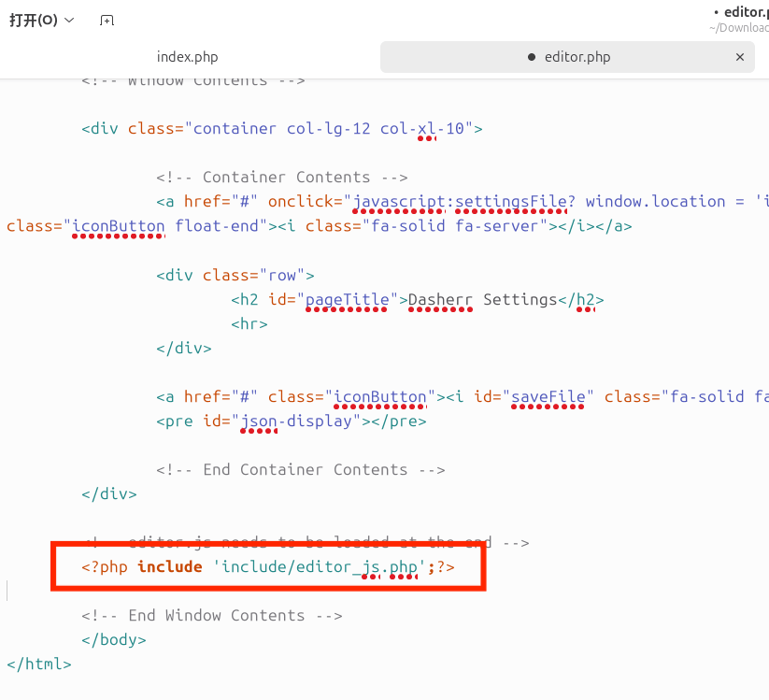
Task: Click the End Container Contents comment
Action: coord(300,470)
